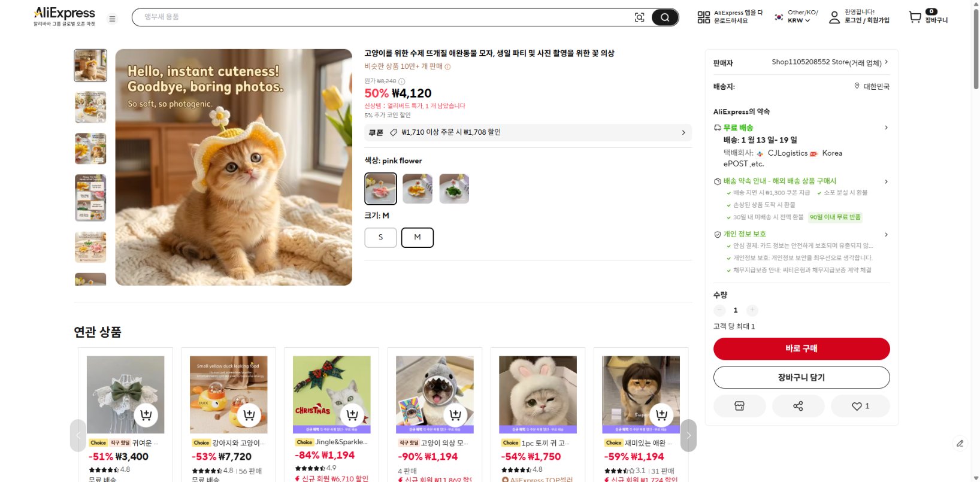Share the product using the share icon

799,405
